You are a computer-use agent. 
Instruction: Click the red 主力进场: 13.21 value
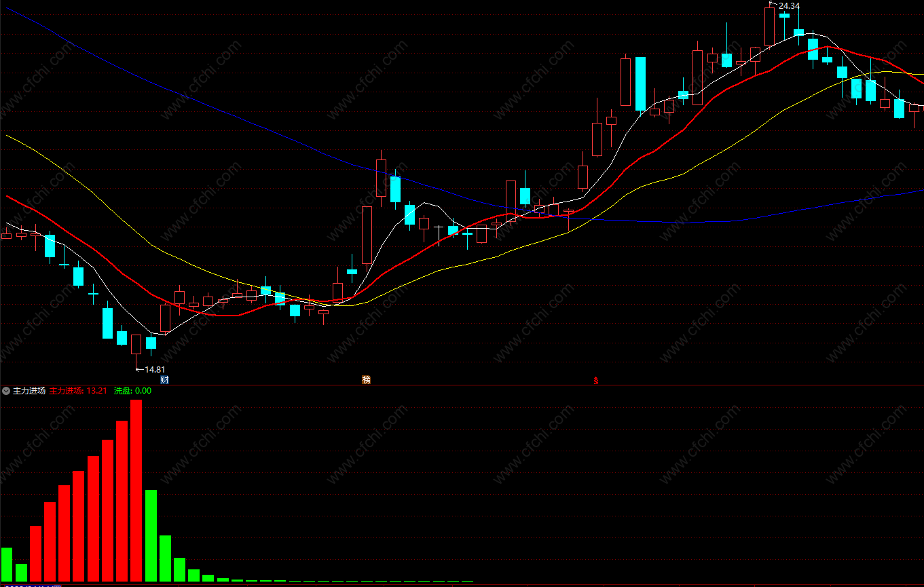point(79,391)
